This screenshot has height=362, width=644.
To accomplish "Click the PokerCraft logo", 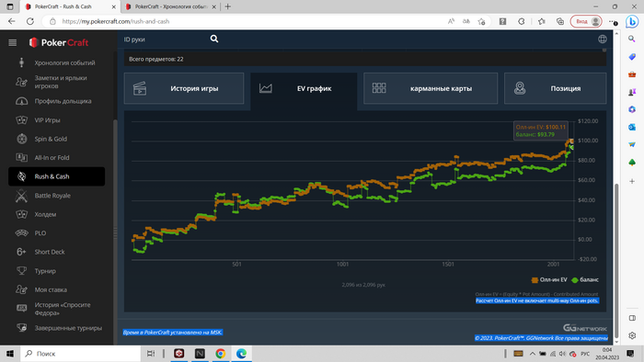I will (59, 42).
